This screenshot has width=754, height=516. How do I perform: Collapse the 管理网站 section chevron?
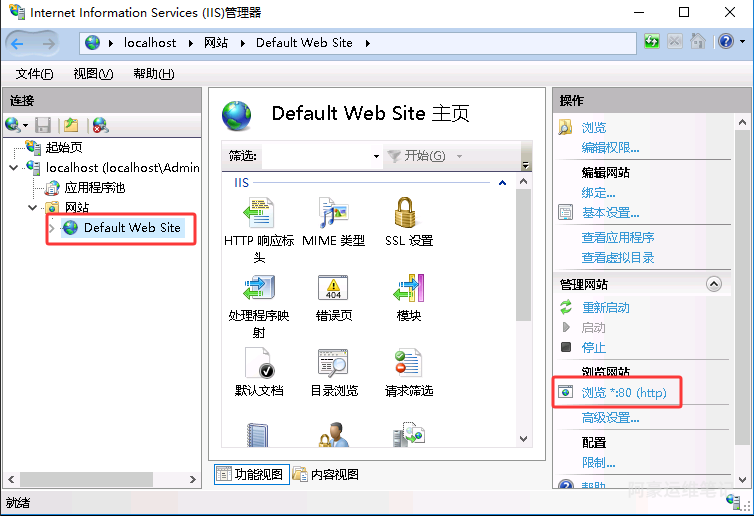click(x=714, y=284)
